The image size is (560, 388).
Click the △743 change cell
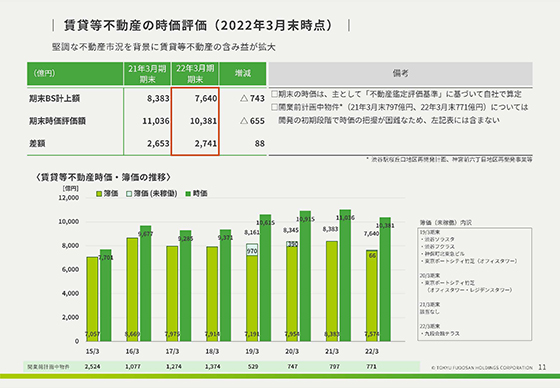pos(252,98)
